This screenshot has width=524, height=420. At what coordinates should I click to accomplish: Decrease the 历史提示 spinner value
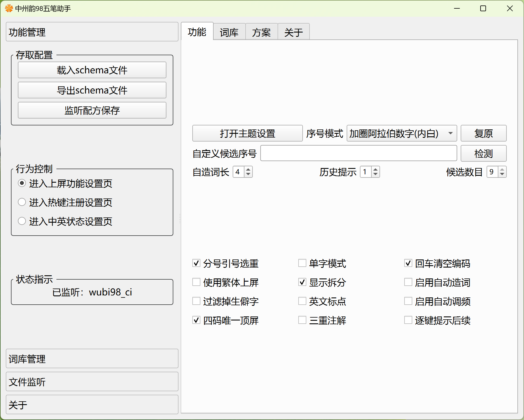pos(375,174)
